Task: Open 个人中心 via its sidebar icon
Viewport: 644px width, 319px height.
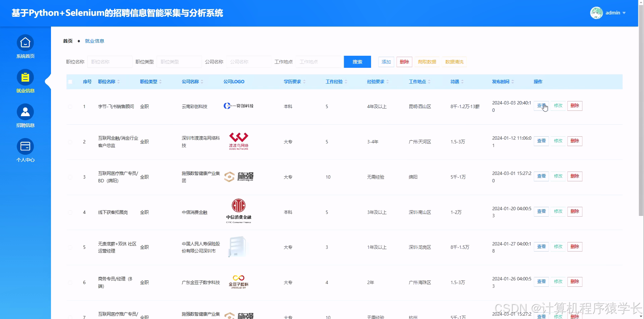Action: 25,146
